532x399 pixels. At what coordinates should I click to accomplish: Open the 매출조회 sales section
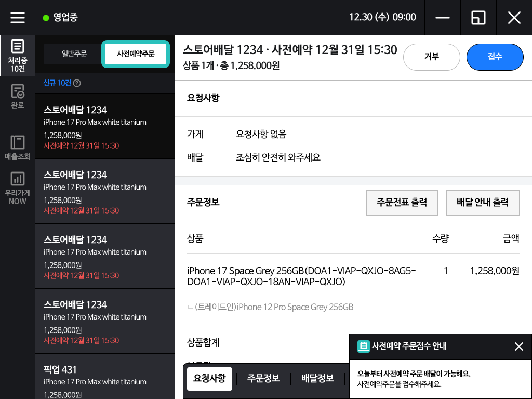tap(18, 148)
